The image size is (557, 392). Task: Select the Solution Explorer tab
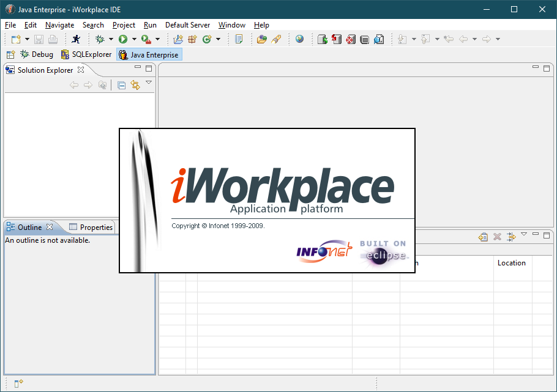point(45,70)
